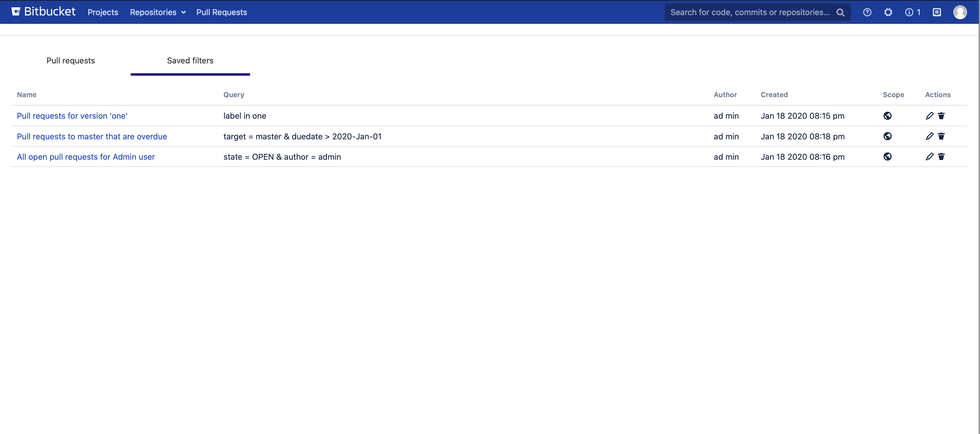Click created date 'Jan 18 2020 08:15 pm'
Image resolution: width=980 pixels, height=434 pixels.
(x=803, y=116)
